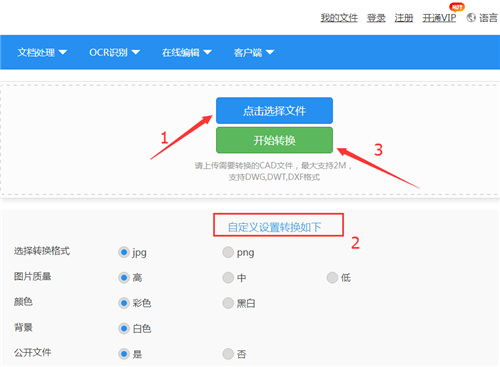Click the 支持DWG,DWT,DXF格式 hint text
The height and width of the screenshot is (367, 500).
(274, 177)
